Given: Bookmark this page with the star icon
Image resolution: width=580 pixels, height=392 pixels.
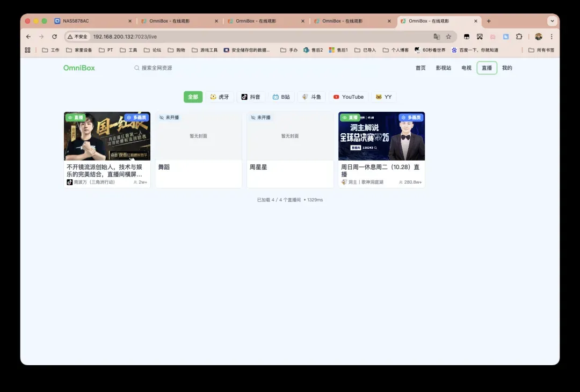Looking at the screenshot, I should pyautogui.click(x=448, y=37).
